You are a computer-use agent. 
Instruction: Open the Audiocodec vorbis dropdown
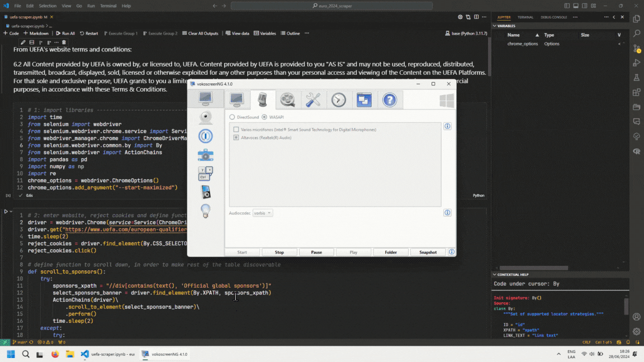point(262,213)
